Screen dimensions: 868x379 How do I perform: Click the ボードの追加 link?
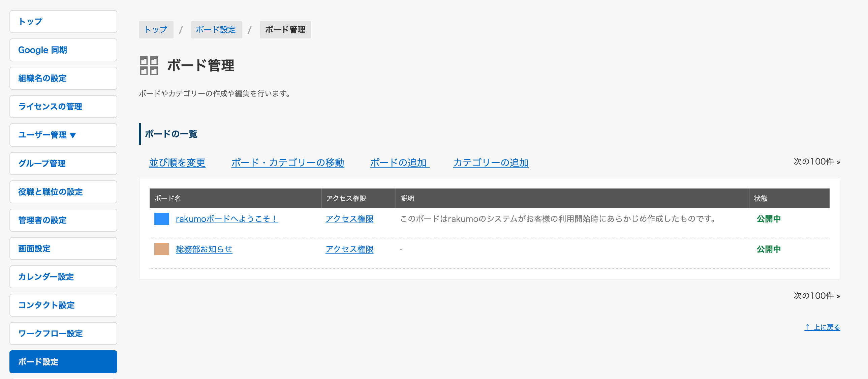[x=400, y=163]
